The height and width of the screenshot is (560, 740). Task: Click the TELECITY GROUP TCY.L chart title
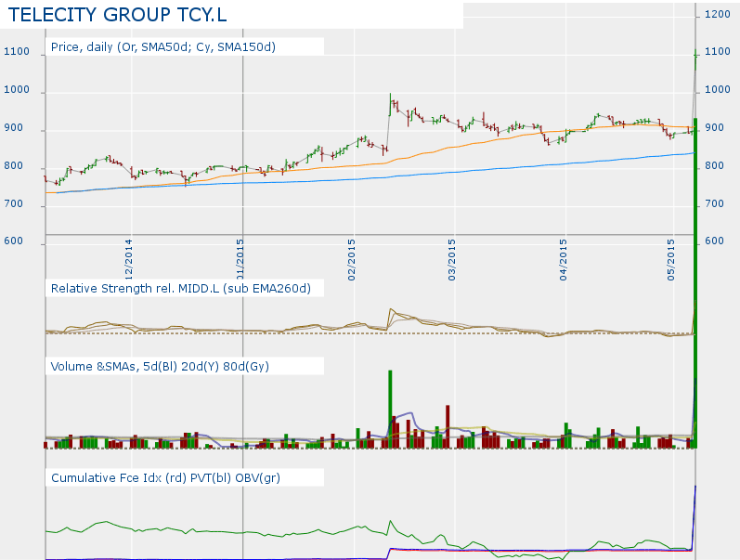(x=118, y=15)
